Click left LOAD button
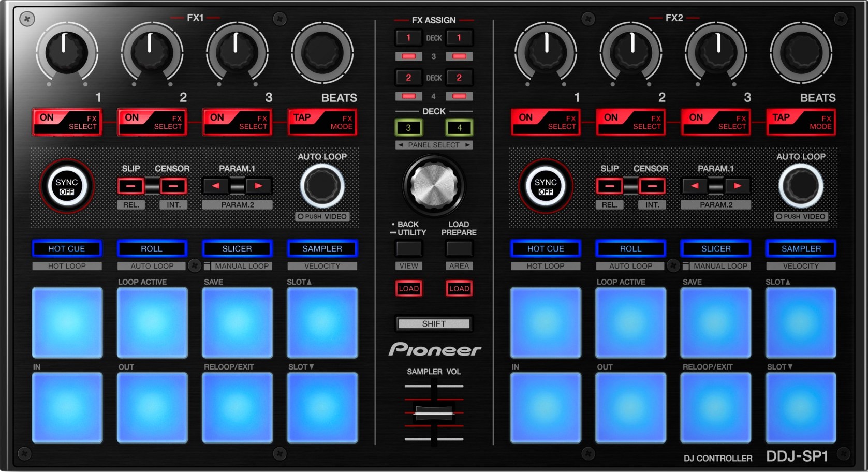 click(x=409, y=289)
